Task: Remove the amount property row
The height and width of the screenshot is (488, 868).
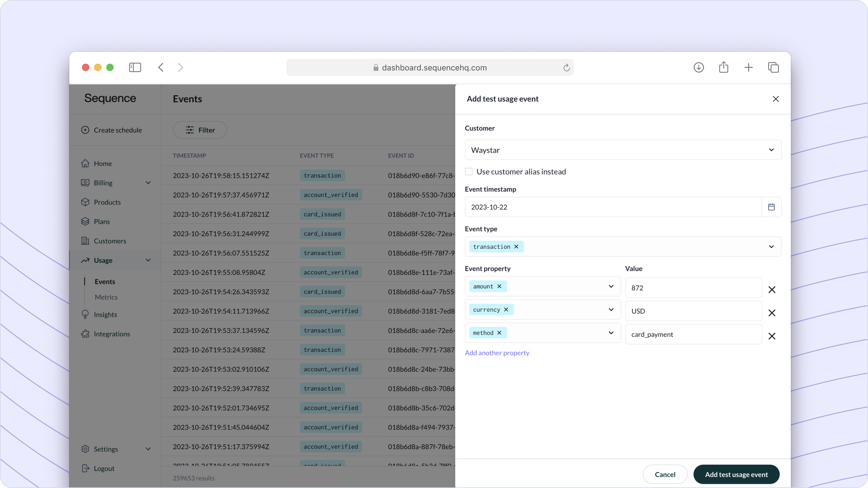Action: 772,289
